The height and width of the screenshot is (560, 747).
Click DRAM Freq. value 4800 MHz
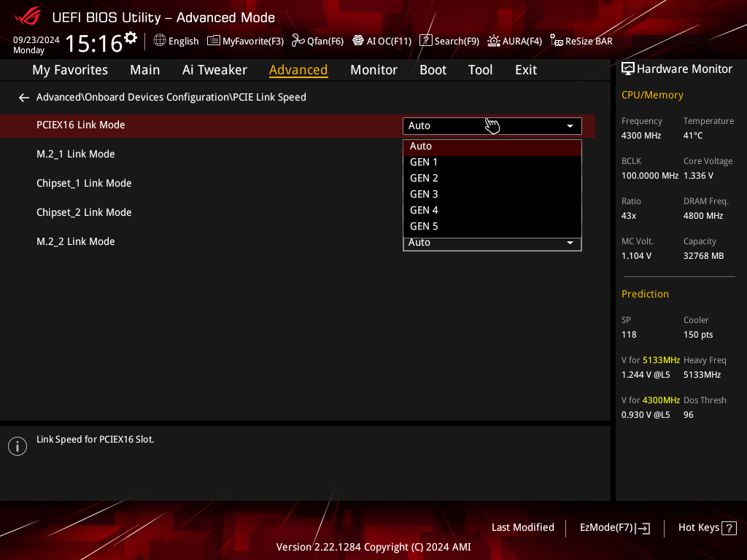click(x=703, y=216)
